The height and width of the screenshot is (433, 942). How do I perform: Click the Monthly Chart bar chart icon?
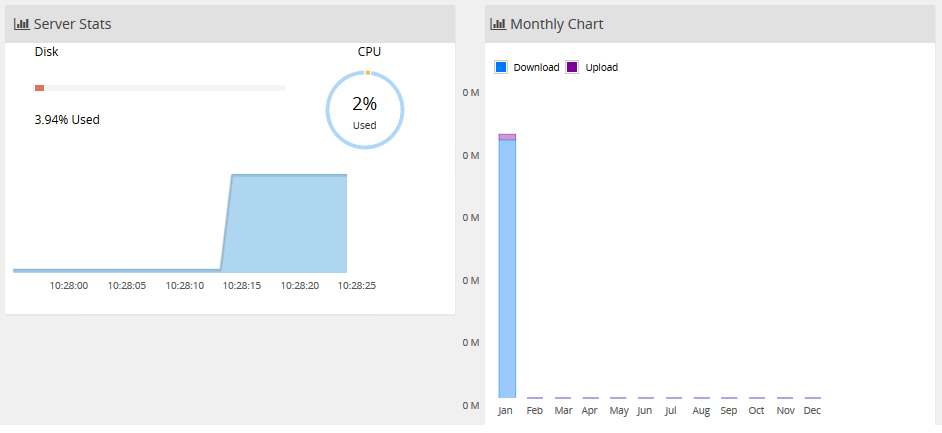click(498, 24)
